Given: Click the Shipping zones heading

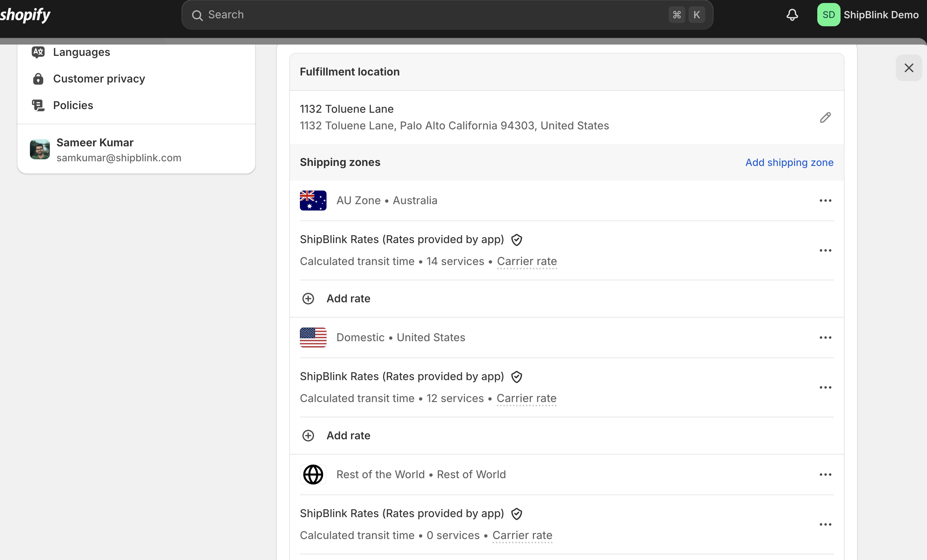Looking at the screenshot, I should [340, 162].
